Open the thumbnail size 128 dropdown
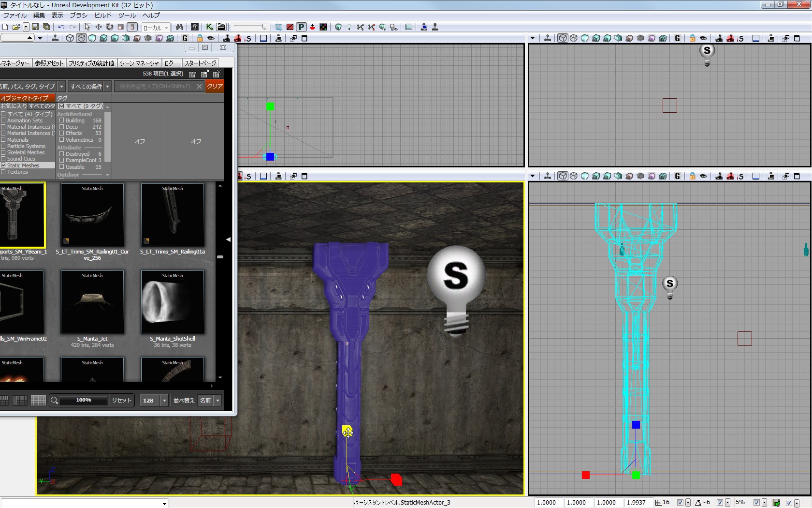The height and width of the screenshot is (508, 812). pos(164,401)
